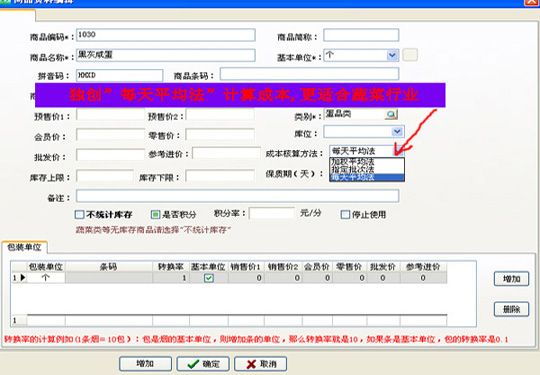Open the 基本单位 dropdown arrow

(x=392, y=55)
